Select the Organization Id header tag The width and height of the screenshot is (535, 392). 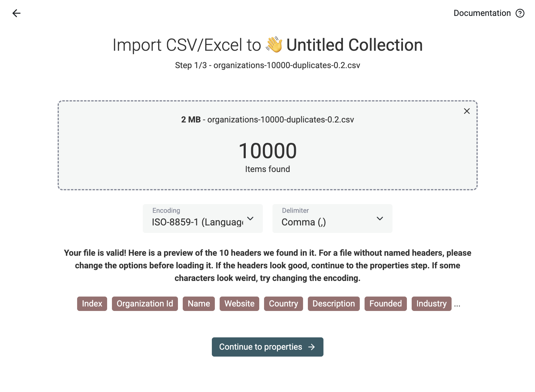145,304
